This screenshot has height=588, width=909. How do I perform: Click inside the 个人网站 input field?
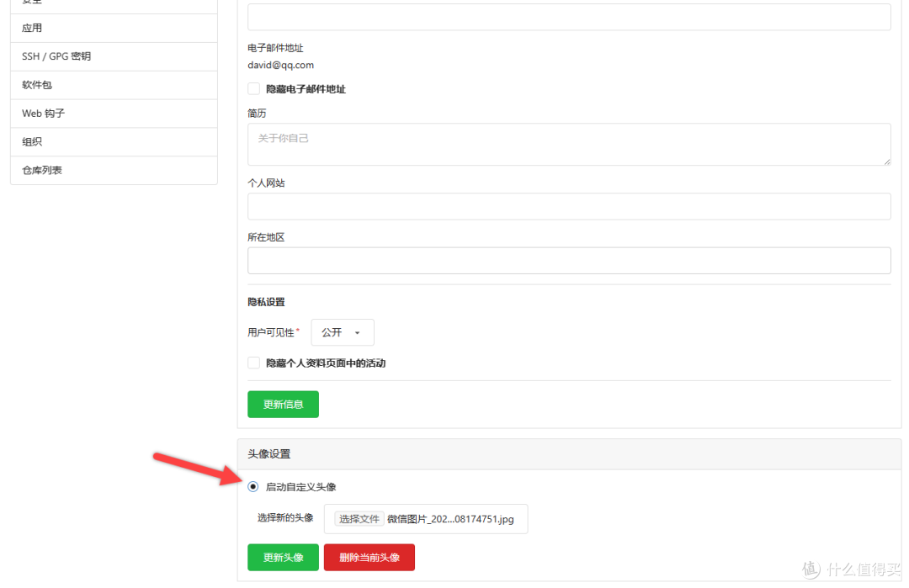[x=569, y=205]
